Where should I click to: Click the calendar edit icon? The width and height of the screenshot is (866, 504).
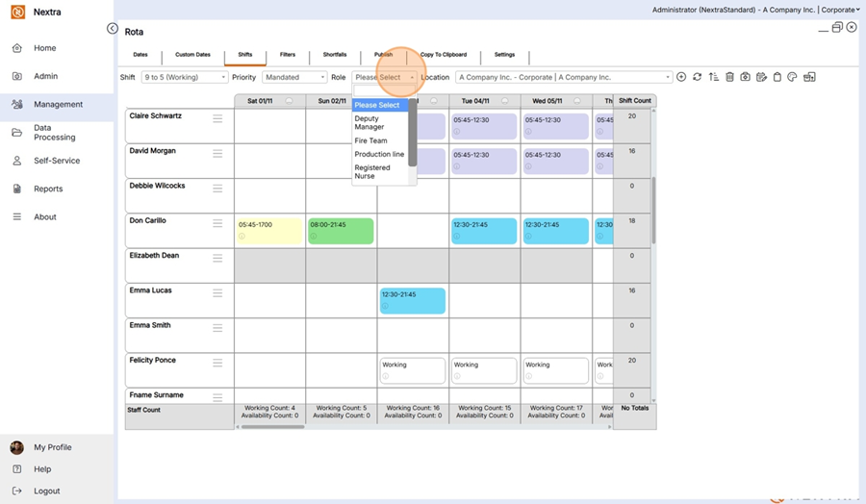(x=762, y=77)
